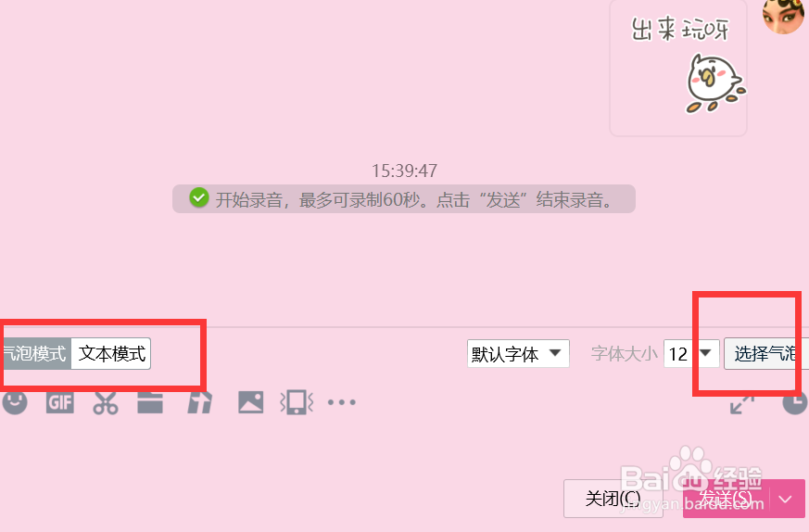Click the contact avatar at top right
Image resolution: width=809 pixels, height=532 pixels.
(785, 16)
